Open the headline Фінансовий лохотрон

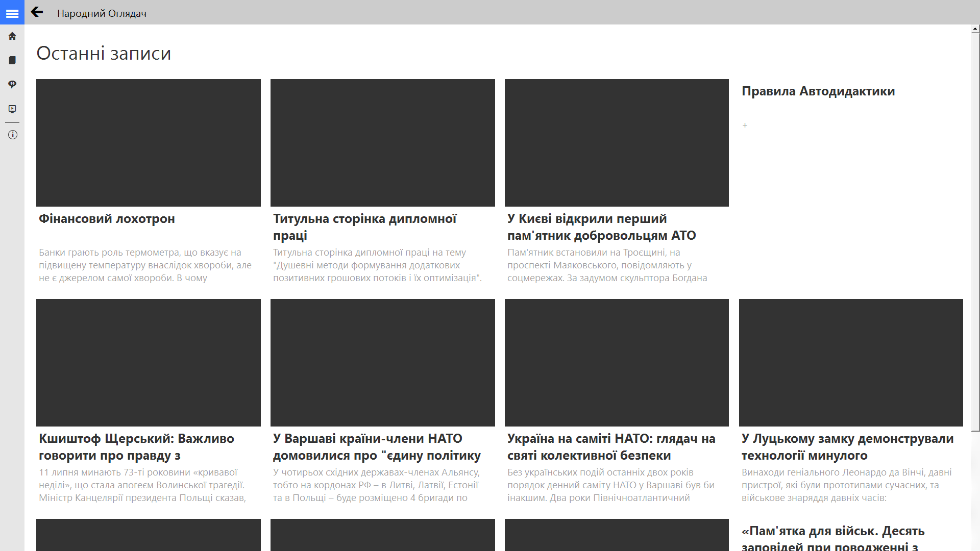pos(107,219)
